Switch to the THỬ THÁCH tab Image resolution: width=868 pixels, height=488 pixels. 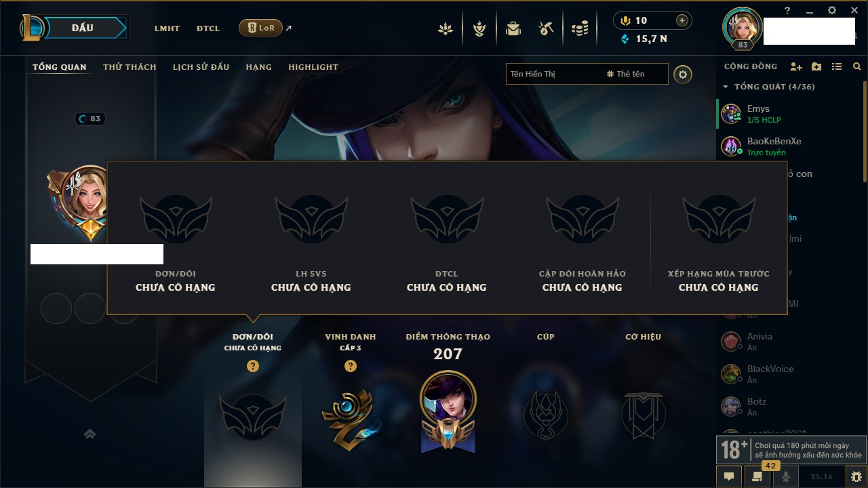pos(130,67)
